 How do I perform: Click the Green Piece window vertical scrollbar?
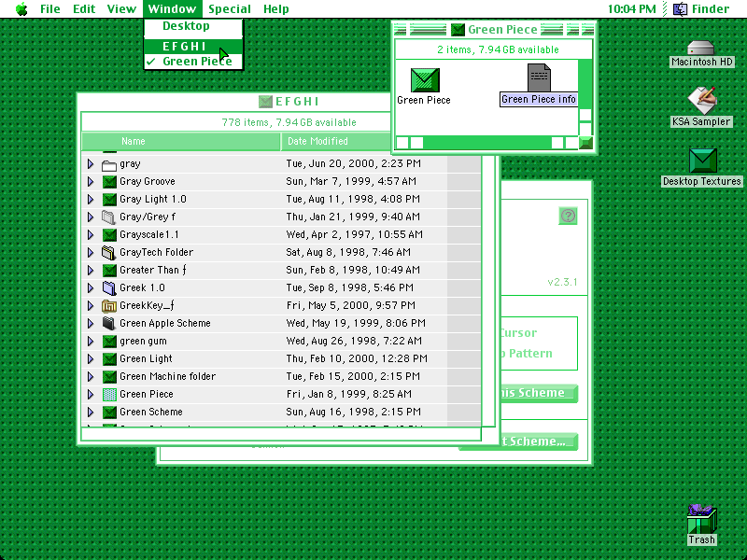point(585,98)
